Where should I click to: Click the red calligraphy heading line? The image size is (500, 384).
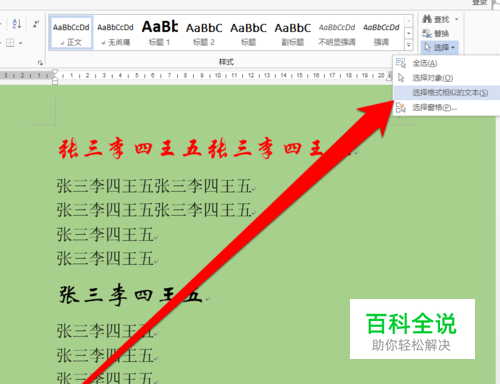[x=208, y=149]
